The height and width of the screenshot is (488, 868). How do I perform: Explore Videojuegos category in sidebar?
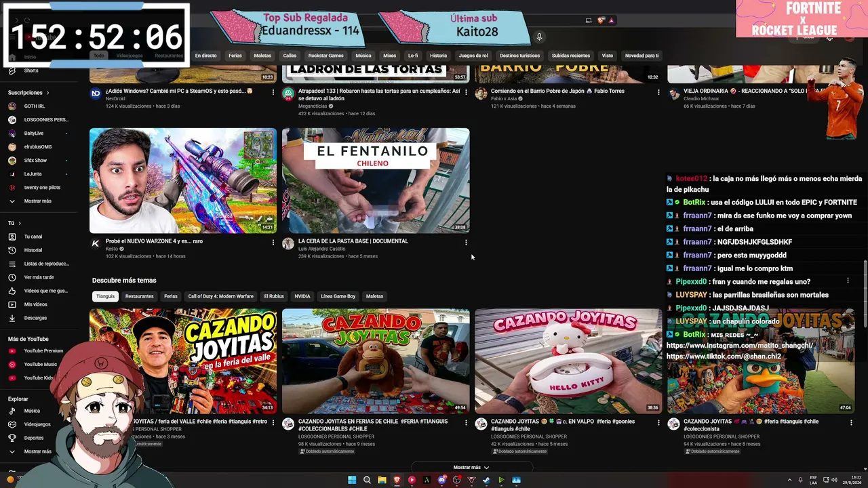[x=37, y=424]
